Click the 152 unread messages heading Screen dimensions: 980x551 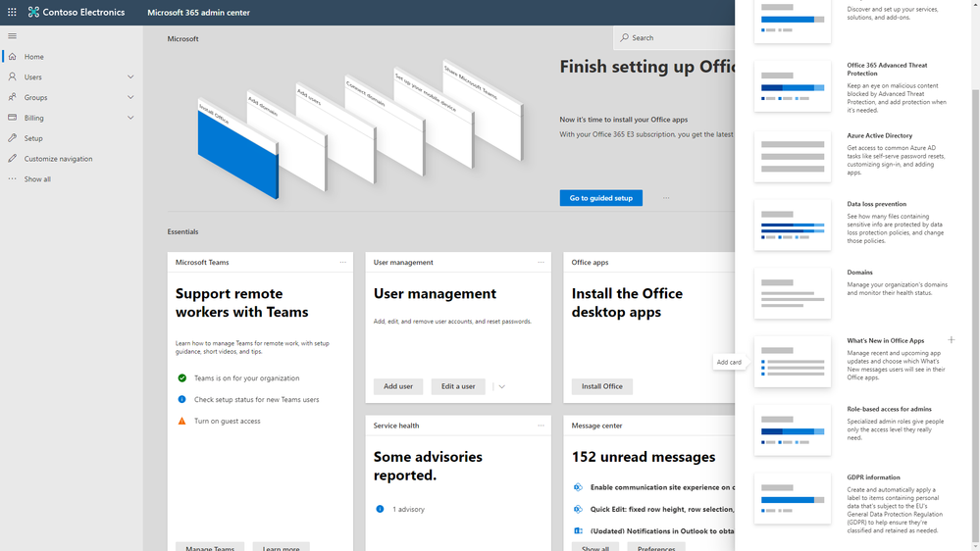(x=644, y=457)
